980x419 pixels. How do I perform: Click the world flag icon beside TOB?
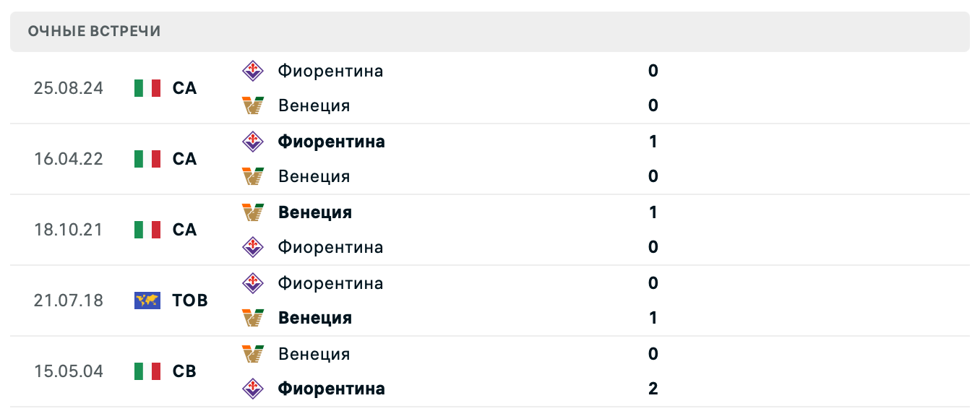(147, 300)
